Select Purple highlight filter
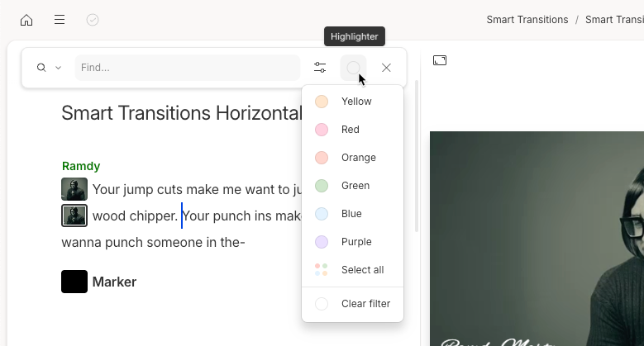This screenshot has width=644, height=346. pos(352,242)
